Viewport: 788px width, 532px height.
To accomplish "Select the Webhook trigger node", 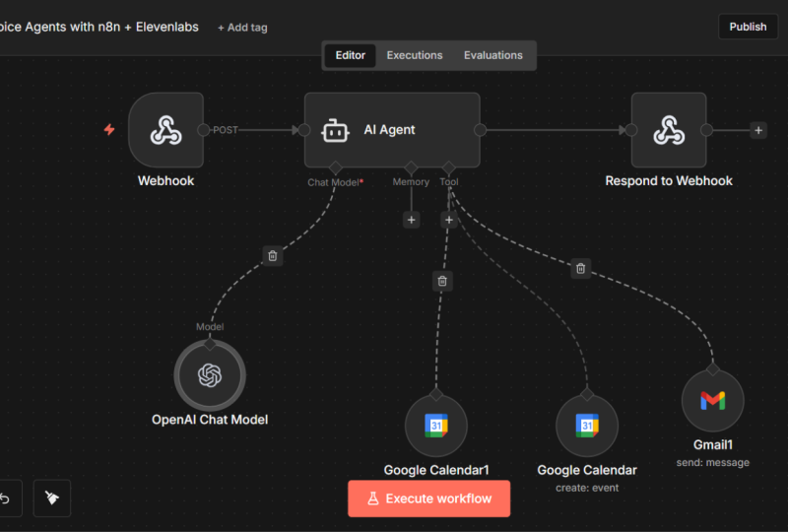I will pos(165,130).
